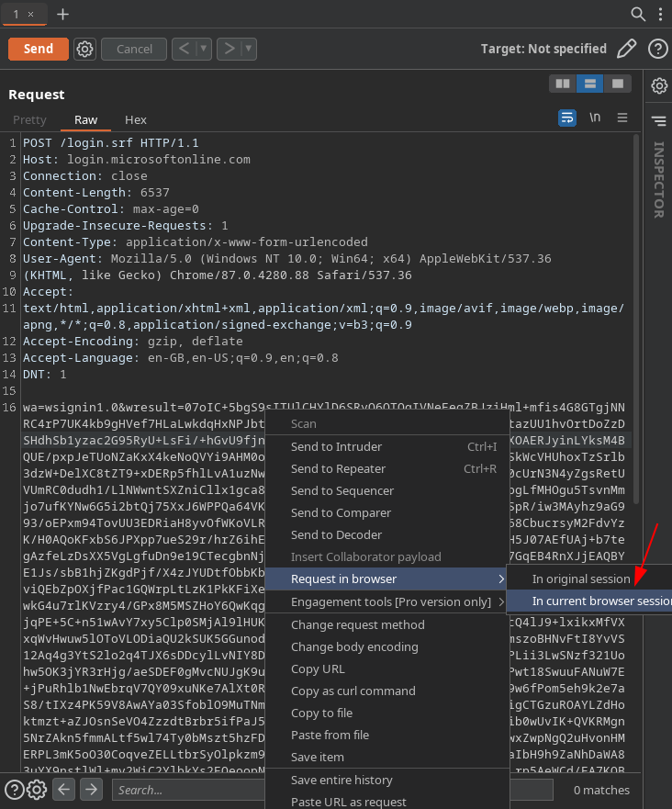Add a new tab with plus button

click(62, 15)
